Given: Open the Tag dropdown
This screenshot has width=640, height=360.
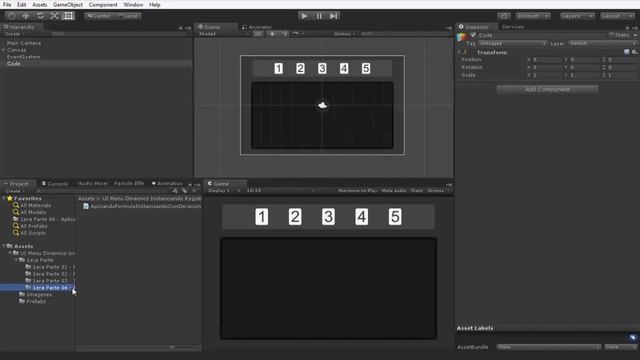Looking at the screenshot, I should point(512,43).
